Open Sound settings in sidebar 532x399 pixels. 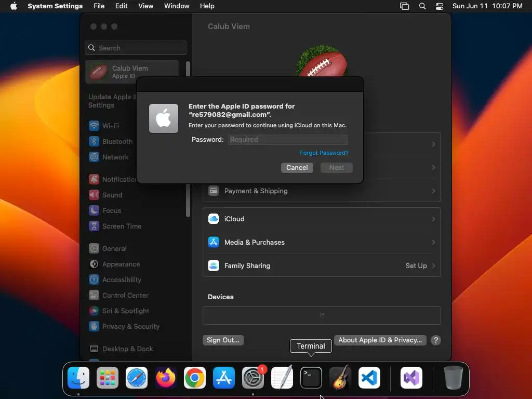pyautogui.click(x=105, y=195)
